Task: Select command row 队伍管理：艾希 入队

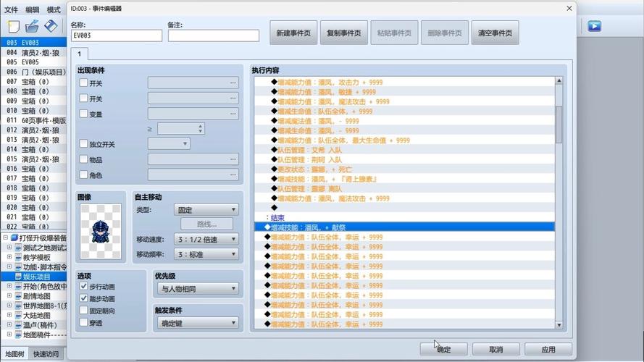Action: (x=404, y=150)
